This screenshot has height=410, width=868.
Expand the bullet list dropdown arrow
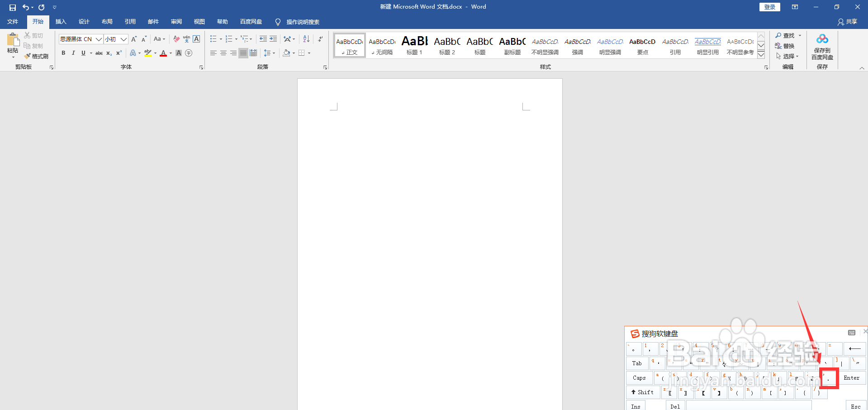[221, 39]
